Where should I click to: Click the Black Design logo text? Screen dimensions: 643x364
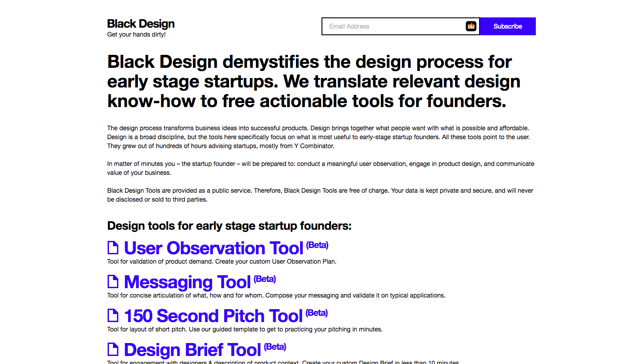point(141,23)
